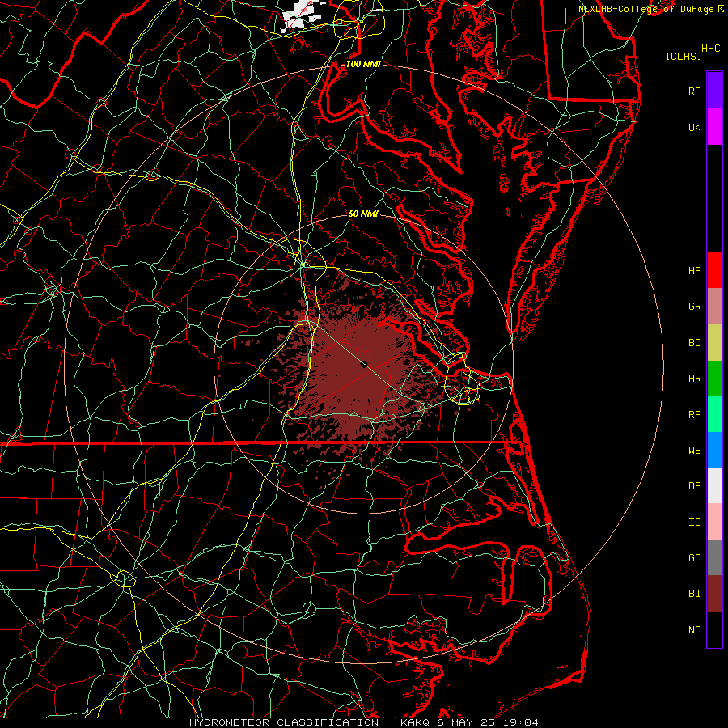Click the gray GC legend swatch
Screen dimensions: 728x728
[714, 557]
